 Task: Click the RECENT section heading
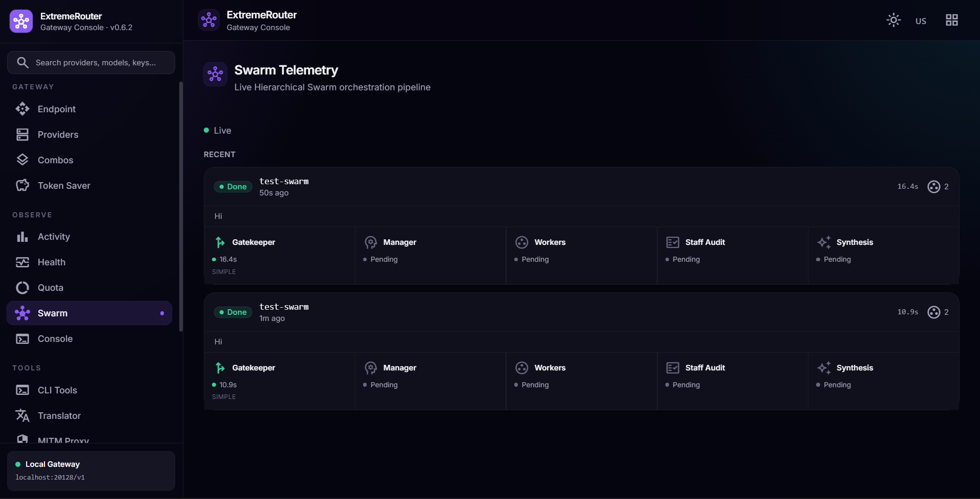[220, 155]
